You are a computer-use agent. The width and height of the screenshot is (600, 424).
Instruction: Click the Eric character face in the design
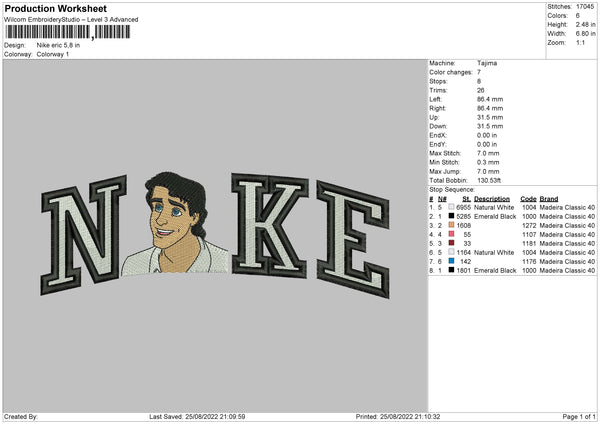170,218
